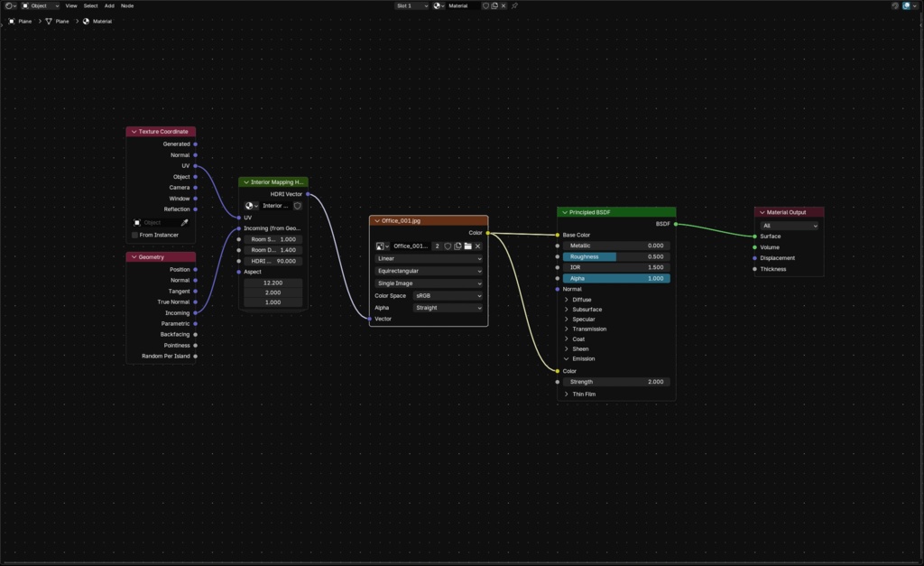The image size is (924, 566).
Task: Click the Metallic slider field
Action: (616, 246)
